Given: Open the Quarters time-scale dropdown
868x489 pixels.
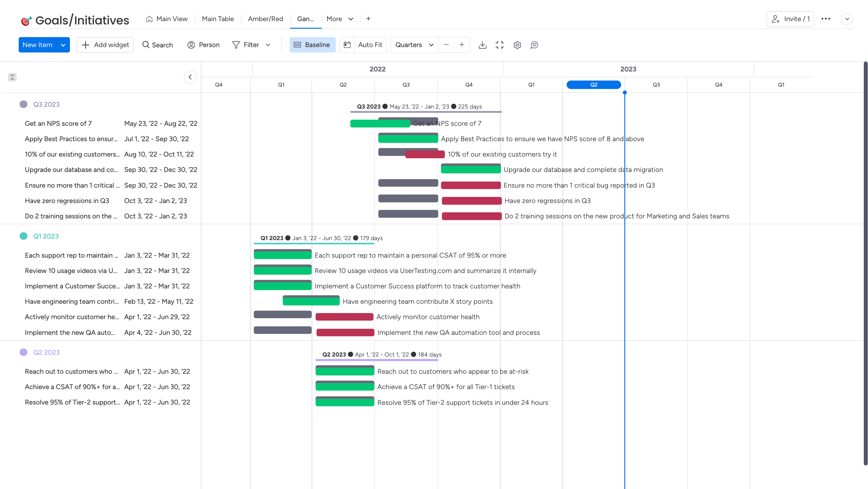Looking at the screenshot, I should click(x=414, y=45).
